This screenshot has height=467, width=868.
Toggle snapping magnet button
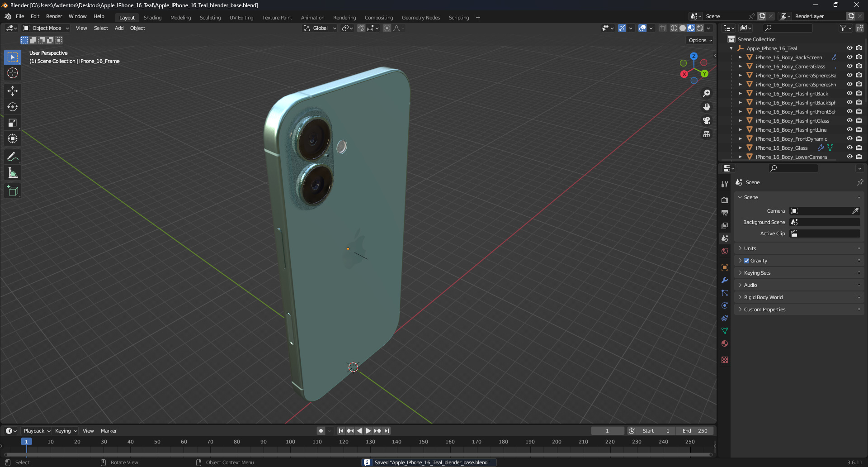coord(361,28)
